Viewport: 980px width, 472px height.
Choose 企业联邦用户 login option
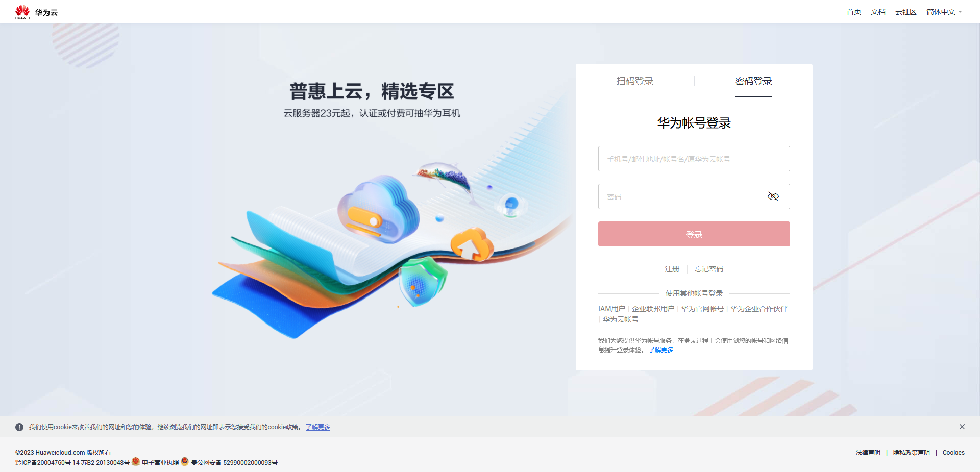coord(653,309)
